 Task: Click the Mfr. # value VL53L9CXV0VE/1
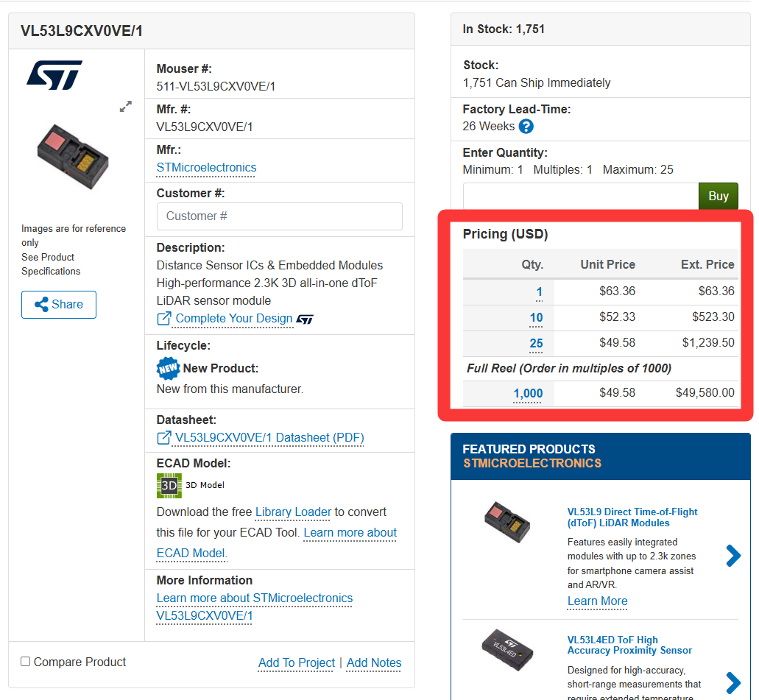(x=204, y=127)
